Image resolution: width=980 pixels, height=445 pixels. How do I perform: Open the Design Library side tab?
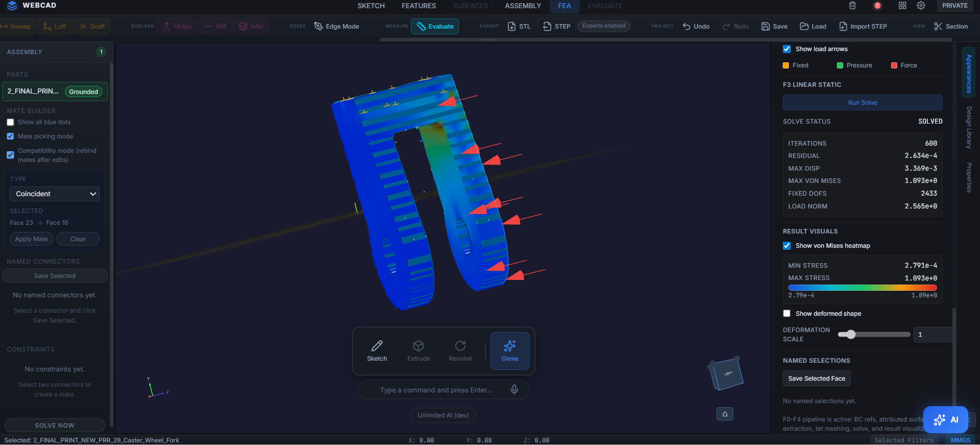click(x=968, y=128)
